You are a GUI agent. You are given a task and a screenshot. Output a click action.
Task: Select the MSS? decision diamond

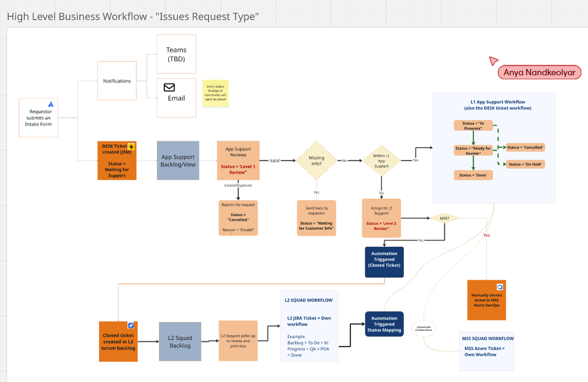444,218
